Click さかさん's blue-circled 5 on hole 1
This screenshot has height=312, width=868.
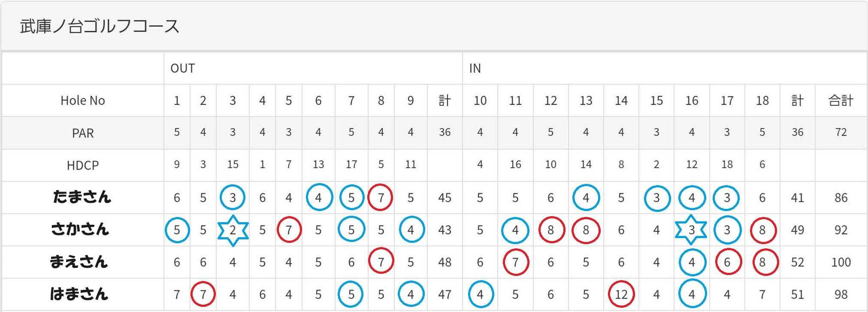pyautogui.click(x=177, y=230)
